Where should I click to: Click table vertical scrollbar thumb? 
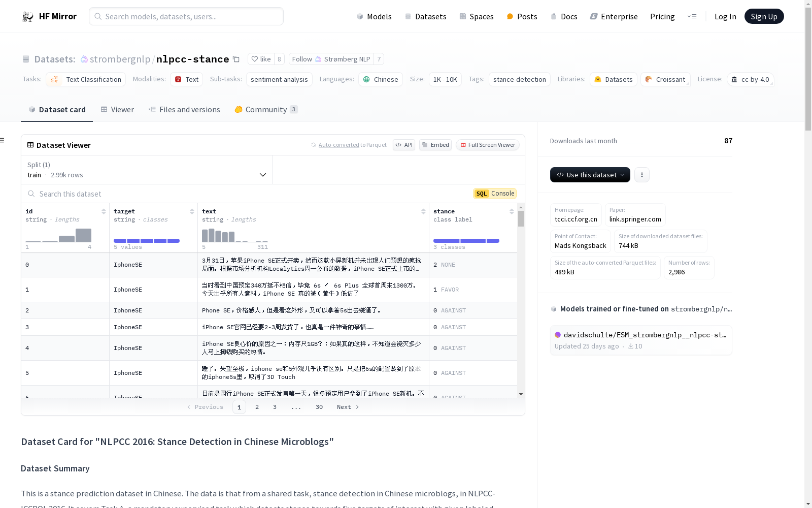pos(521,219)
